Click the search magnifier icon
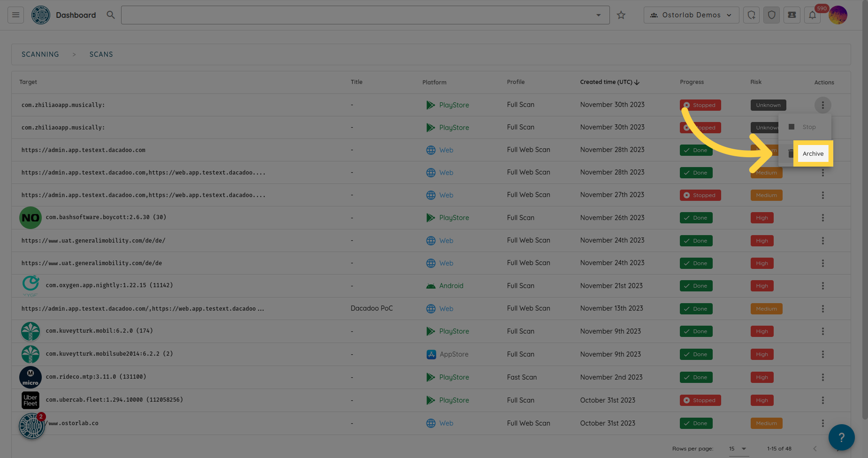Image resolution: width=868 pixels, height=458 pixels. coord(111,15)
